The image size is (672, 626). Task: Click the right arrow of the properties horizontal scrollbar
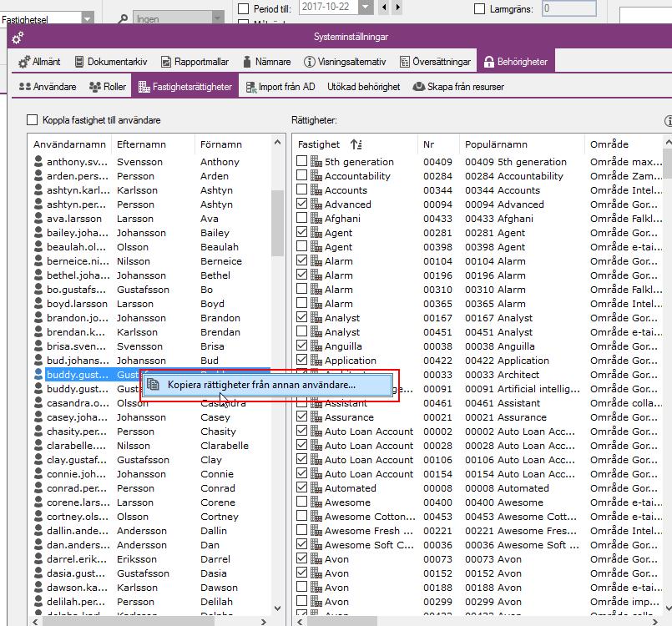654,621
